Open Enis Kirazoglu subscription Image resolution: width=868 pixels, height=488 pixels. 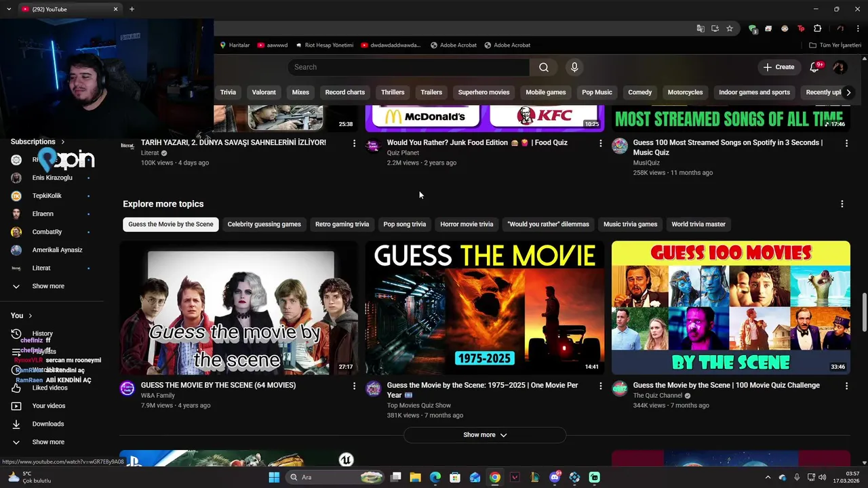coord(52,178)
